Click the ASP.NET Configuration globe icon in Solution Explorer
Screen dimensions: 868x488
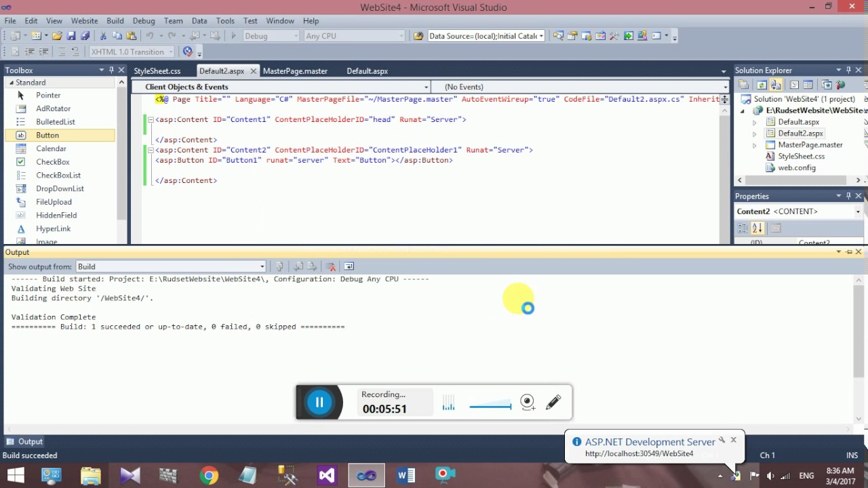point(840,85)
